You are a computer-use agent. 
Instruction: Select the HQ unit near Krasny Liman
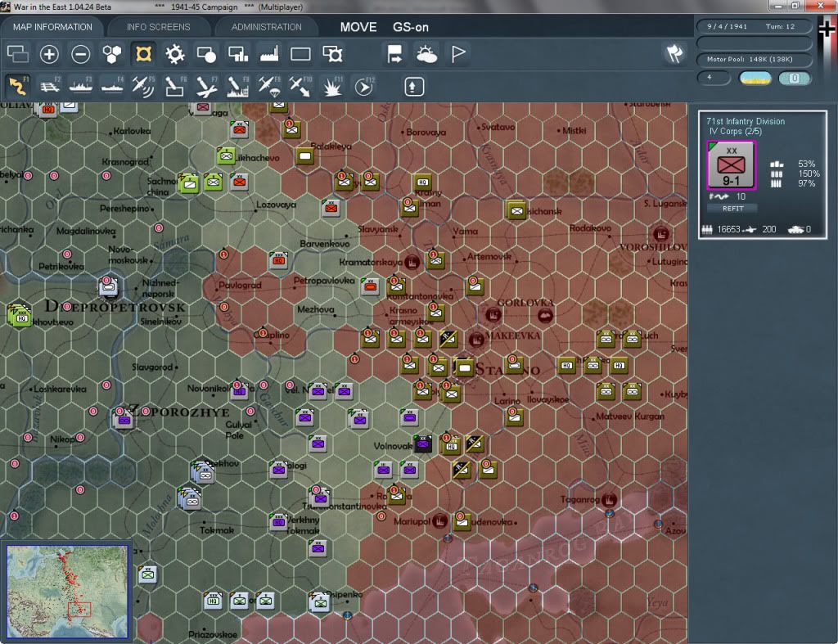pos(423,182)
